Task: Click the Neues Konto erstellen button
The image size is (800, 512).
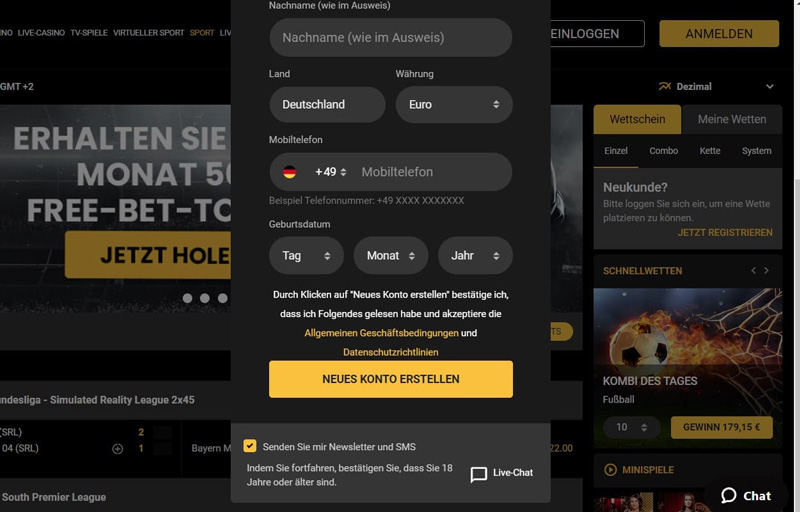Action: click(x=391, y=379)
